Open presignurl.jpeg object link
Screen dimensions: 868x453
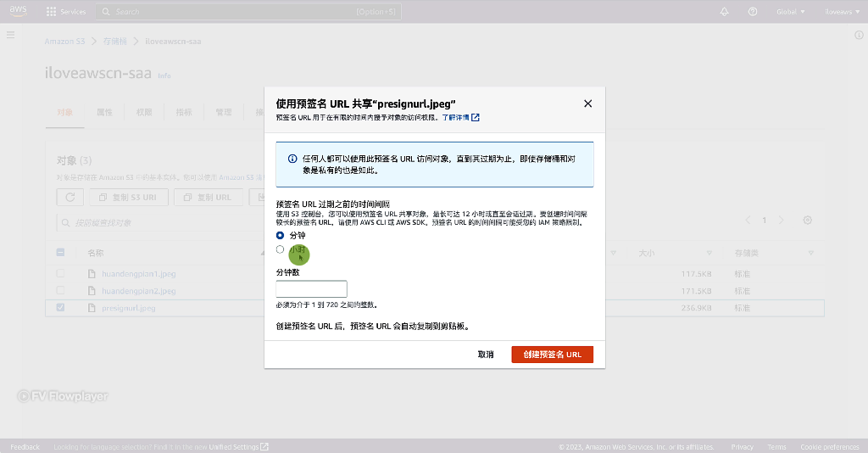coord(129,308)
